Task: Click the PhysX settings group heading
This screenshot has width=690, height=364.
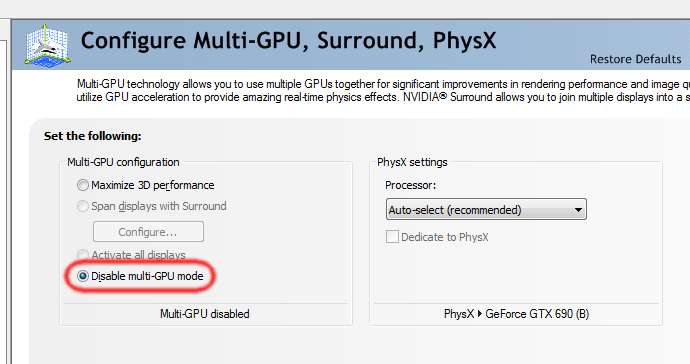Action: 412,162
